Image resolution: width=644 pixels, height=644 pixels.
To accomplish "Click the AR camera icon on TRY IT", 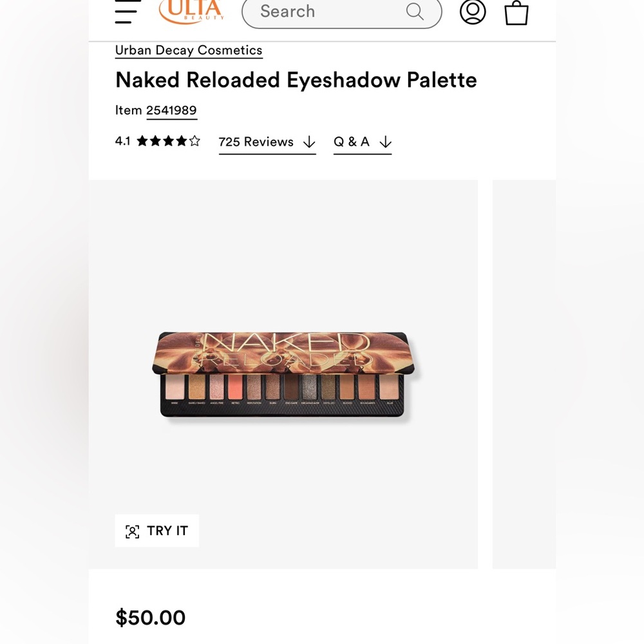I will (132, 531).
